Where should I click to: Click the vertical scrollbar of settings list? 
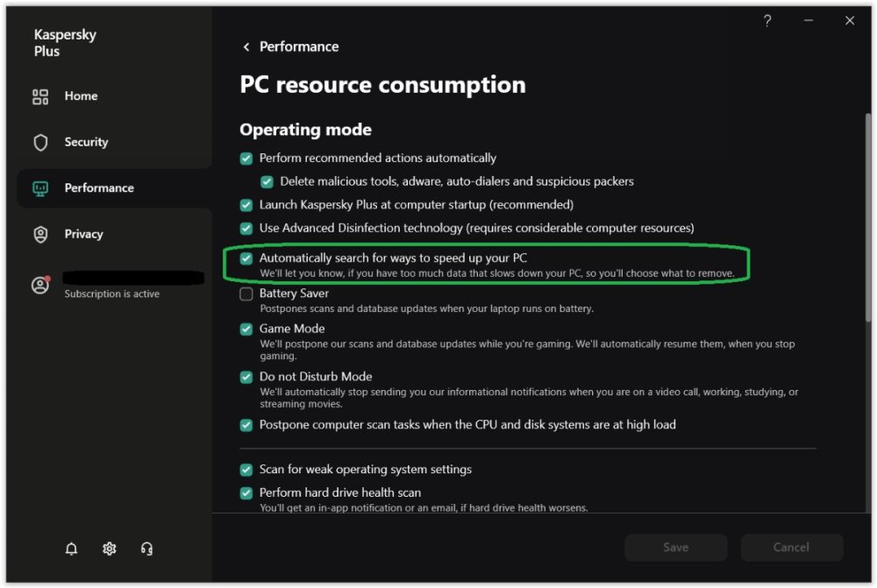(x=868, y=263)
